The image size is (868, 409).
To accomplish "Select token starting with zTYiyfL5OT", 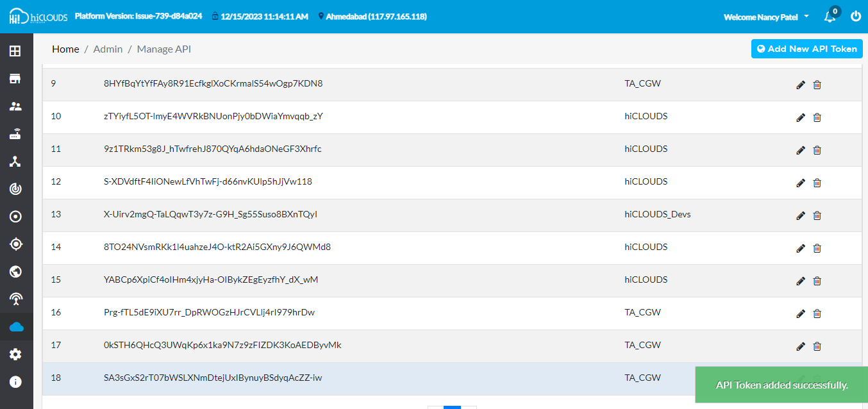I will coord(213,116).
